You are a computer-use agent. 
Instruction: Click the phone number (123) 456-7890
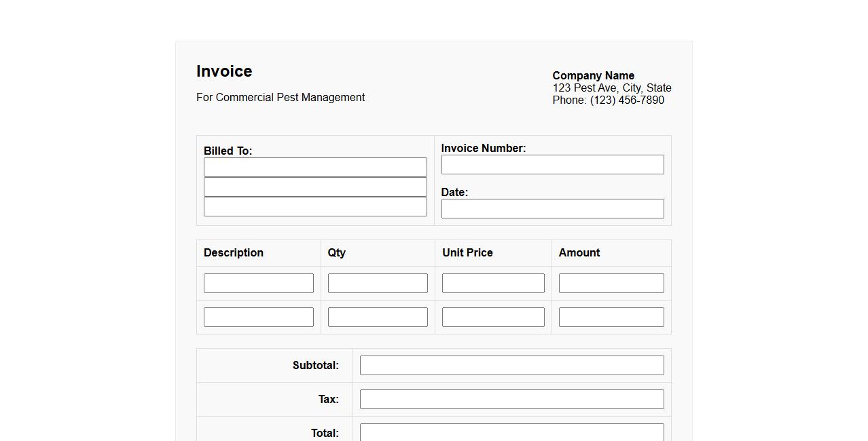pos(627,100)
